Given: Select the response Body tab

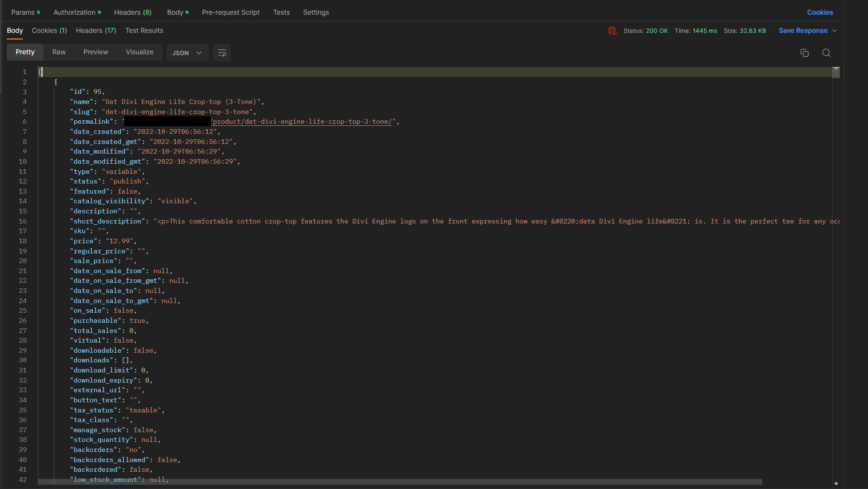Looking at the screenshot, I should pos(15,31).
